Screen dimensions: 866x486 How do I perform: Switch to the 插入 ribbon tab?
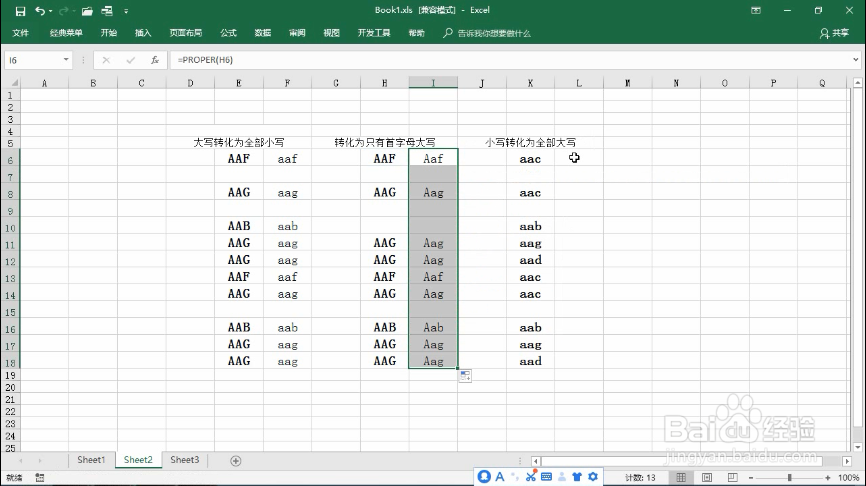pos(143,33)
